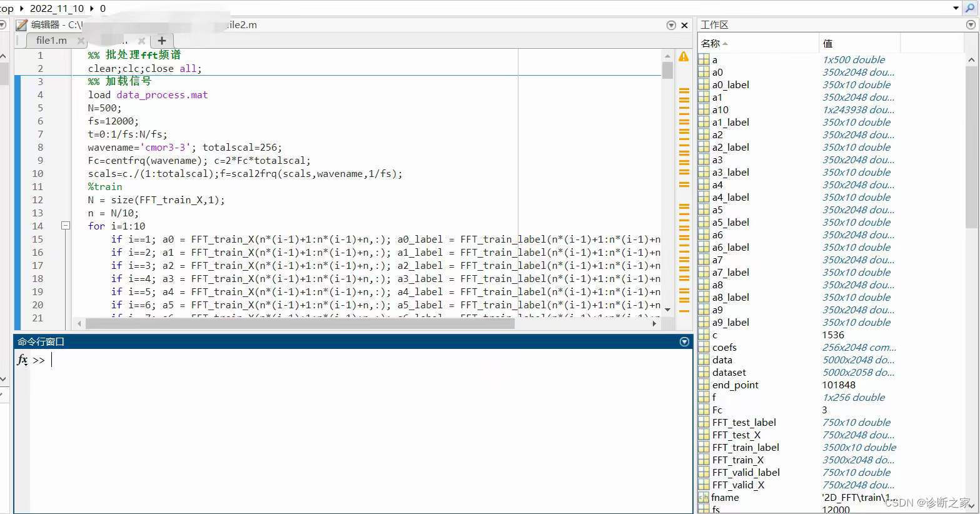Click the value 1536 of variable c
Viewport: 980px width, 514px height.
tap(833, 335)
